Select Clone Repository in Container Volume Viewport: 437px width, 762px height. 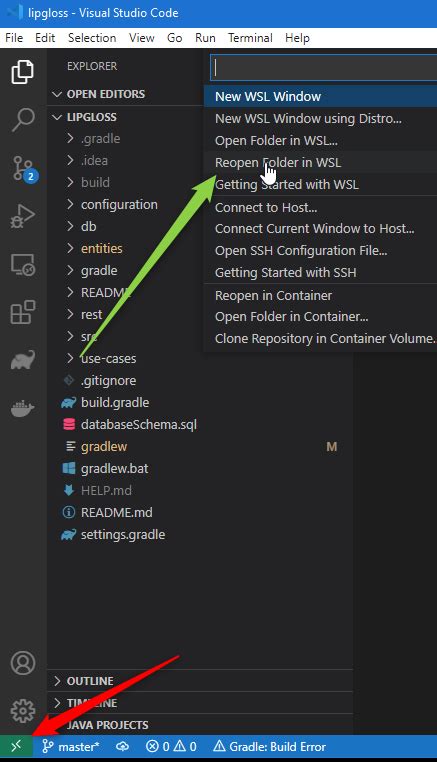click(x=320, y=339)
